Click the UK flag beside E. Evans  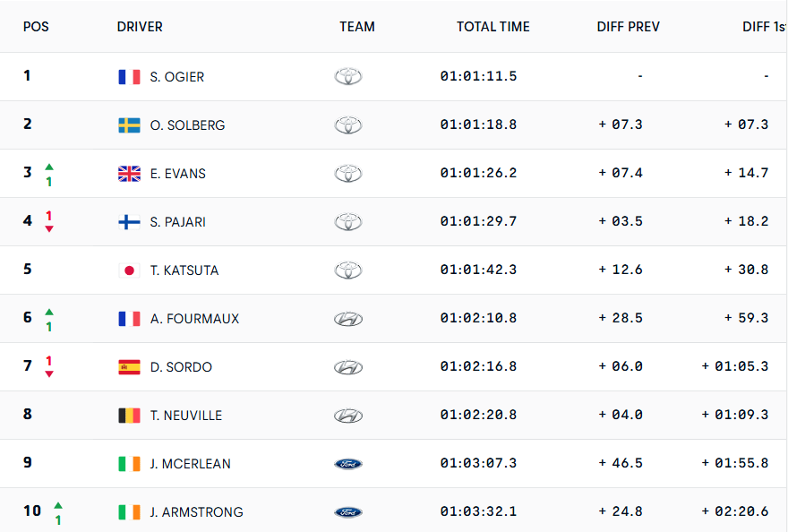point(129,174)
